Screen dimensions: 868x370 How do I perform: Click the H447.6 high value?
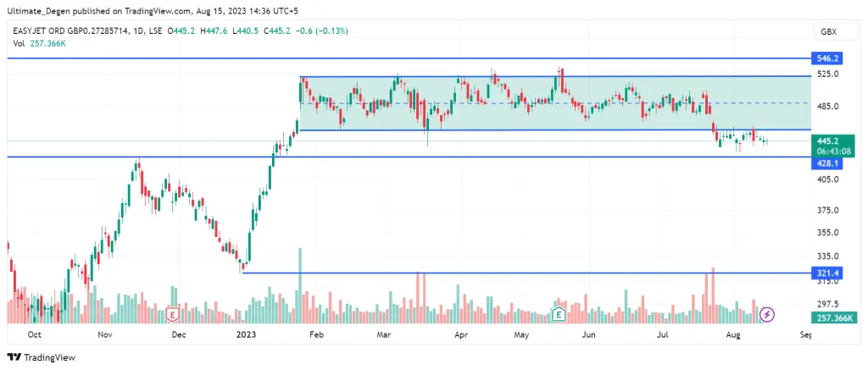(213, 31)
